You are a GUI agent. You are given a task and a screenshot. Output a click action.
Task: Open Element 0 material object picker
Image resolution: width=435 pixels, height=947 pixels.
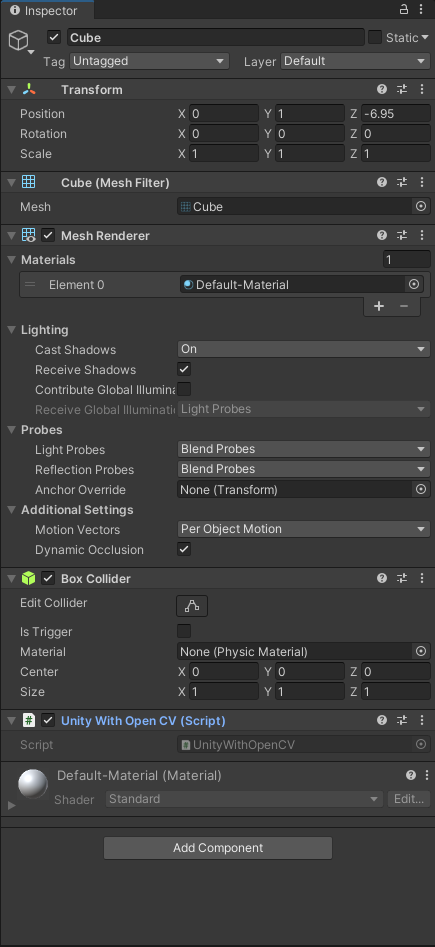tap(414, 284)
